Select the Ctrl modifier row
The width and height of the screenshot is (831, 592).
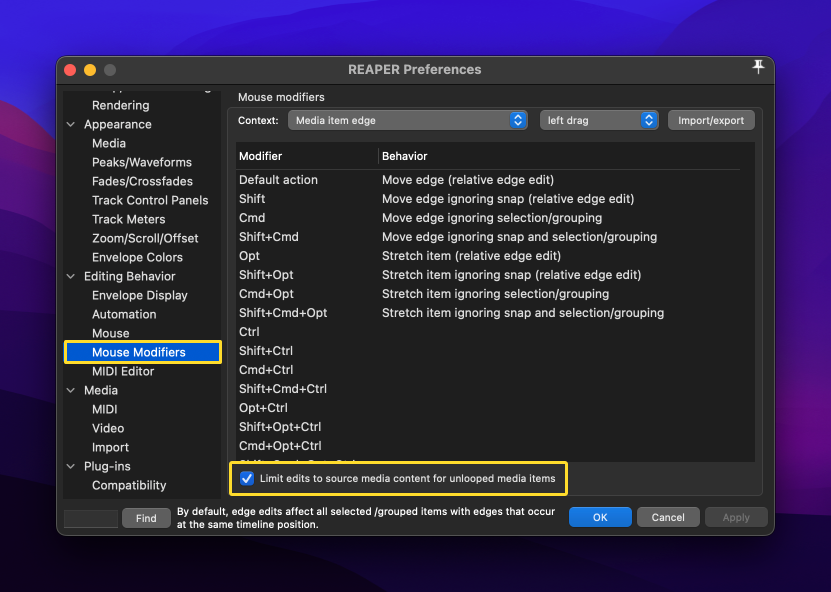[488, 332]
